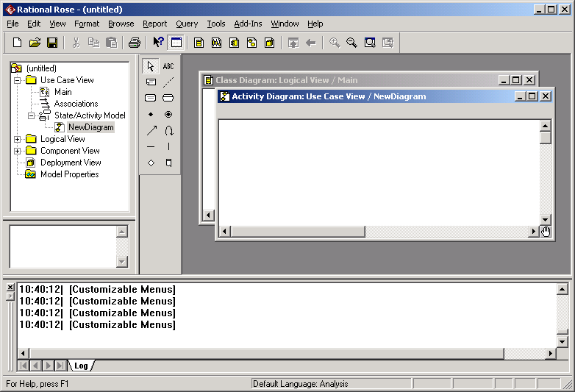
Task: Select the (untitled) root model node
Action: (x=41, y=68)
